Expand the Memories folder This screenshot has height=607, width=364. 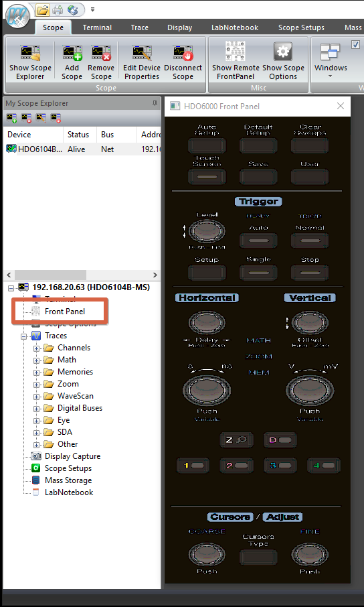(x=36, y=373)
